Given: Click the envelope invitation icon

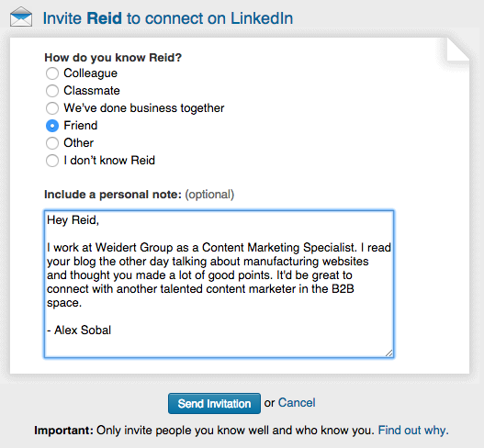Looking at the screenshot, I should pyautogui.click(x=21, y=17).
